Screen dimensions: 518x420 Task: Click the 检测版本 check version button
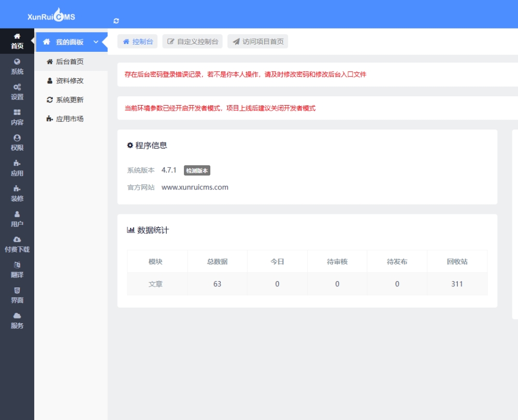197,171
